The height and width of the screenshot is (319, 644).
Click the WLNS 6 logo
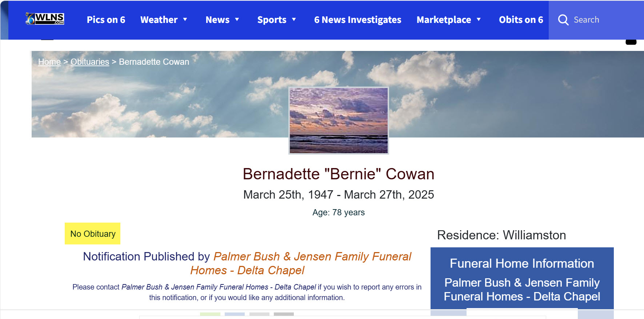(x=45, y=19)
